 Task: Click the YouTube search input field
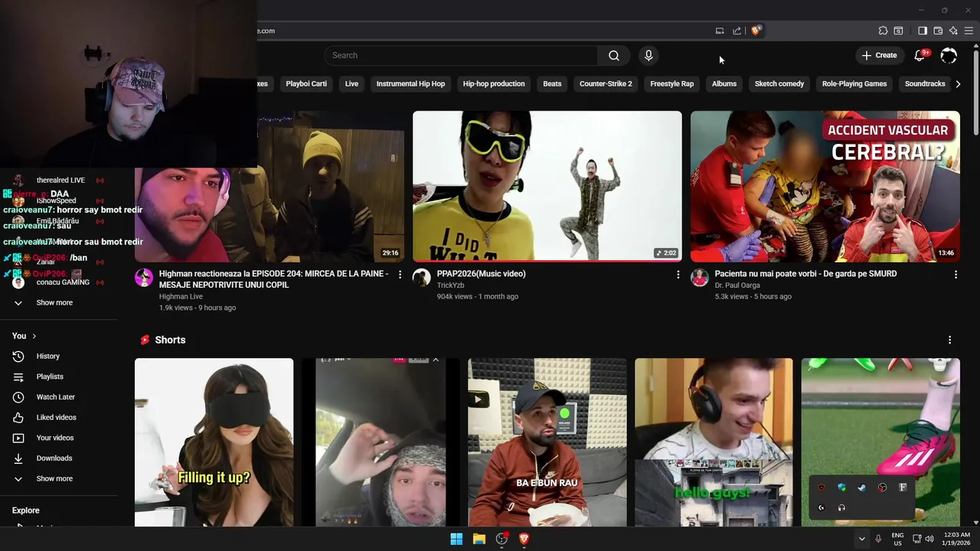click(461, 55)
